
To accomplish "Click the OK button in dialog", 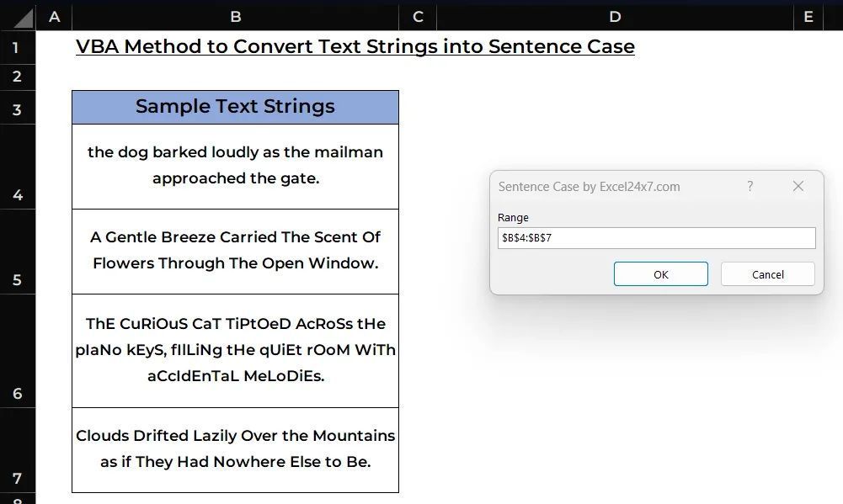I will (660, 274).
